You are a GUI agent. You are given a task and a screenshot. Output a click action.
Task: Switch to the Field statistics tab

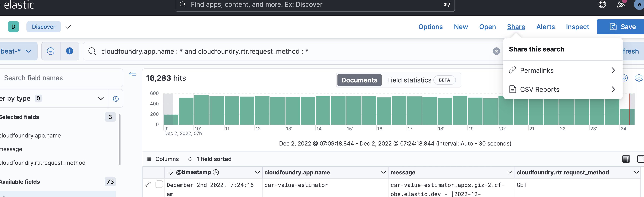coord(421,80)
